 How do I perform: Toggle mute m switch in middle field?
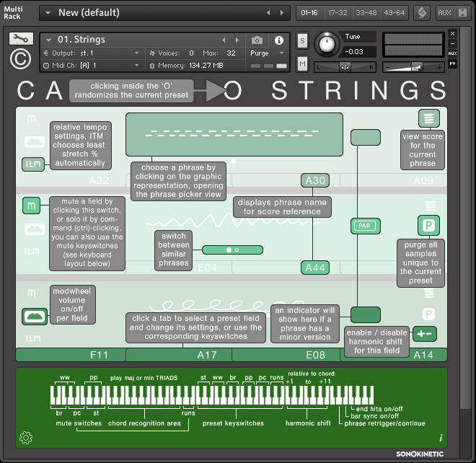click(31, 206)
